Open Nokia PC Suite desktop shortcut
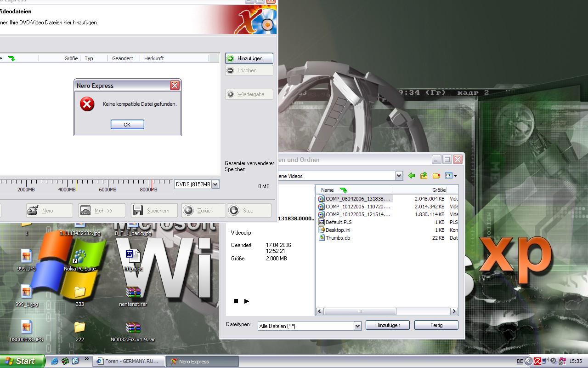This screenshot has width=588, height=368. coord(79,257)
